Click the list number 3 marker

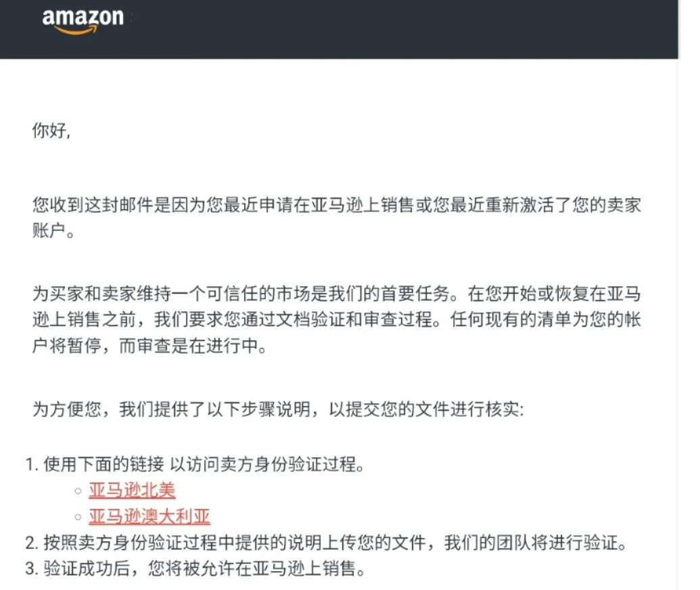click(30, 569)
